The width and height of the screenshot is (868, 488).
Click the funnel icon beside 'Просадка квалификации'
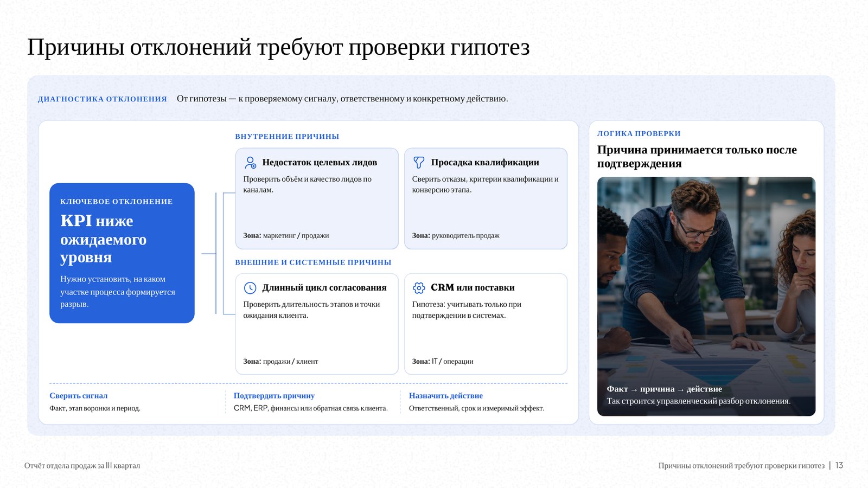[419, 162]
